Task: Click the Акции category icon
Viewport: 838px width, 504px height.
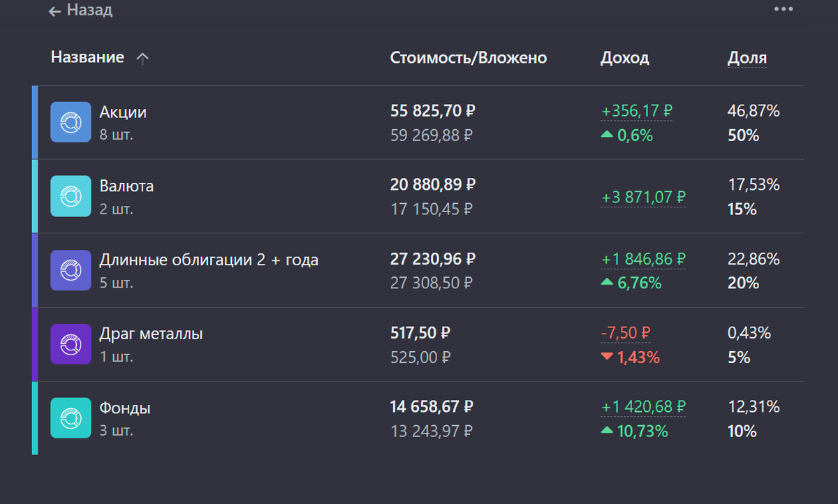Action: [x=71, y=122]
